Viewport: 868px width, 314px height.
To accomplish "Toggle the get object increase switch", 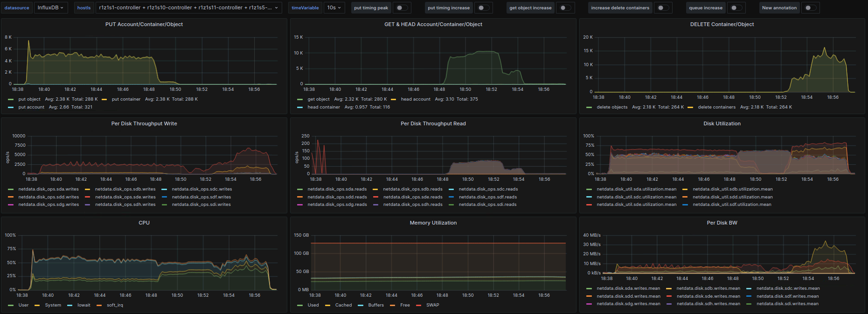I will tap(565, 8).
